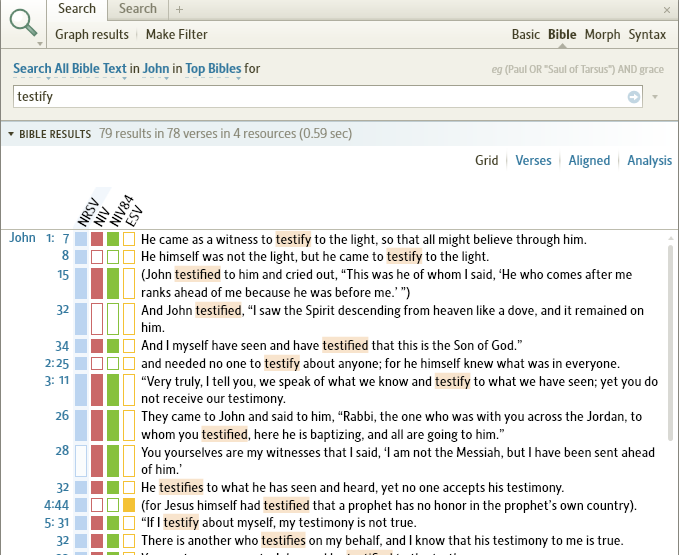
Task: Click NIV empty square for verse 1:8
Action: (97, 257)
